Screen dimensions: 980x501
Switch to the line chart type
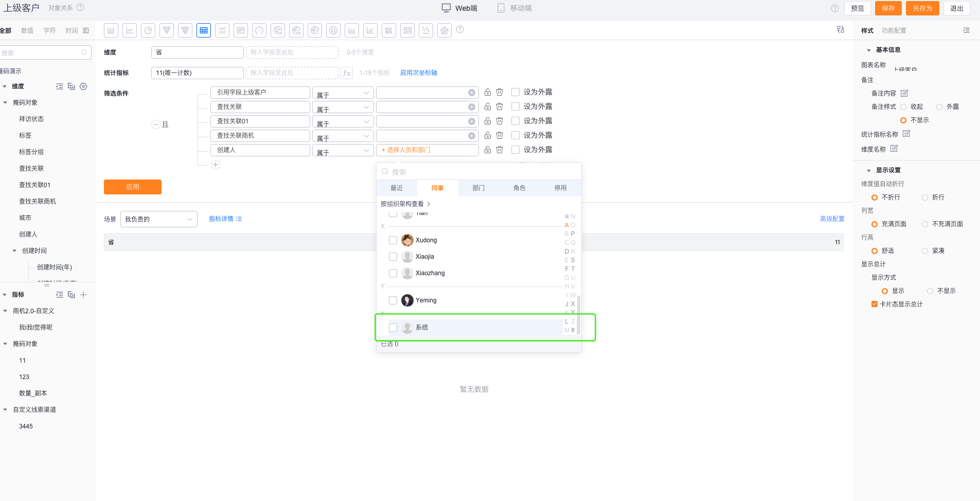point(130,30)
